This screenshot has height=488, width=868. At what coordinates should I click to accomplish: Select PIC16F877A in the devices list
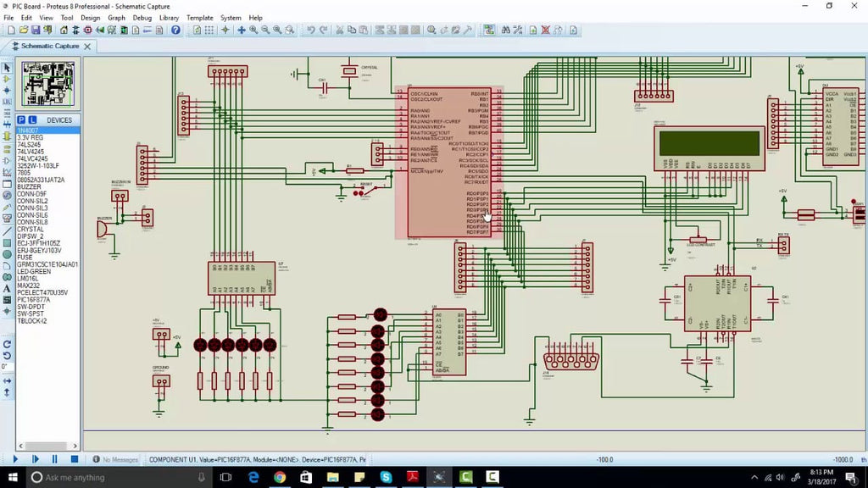point(33,299)
